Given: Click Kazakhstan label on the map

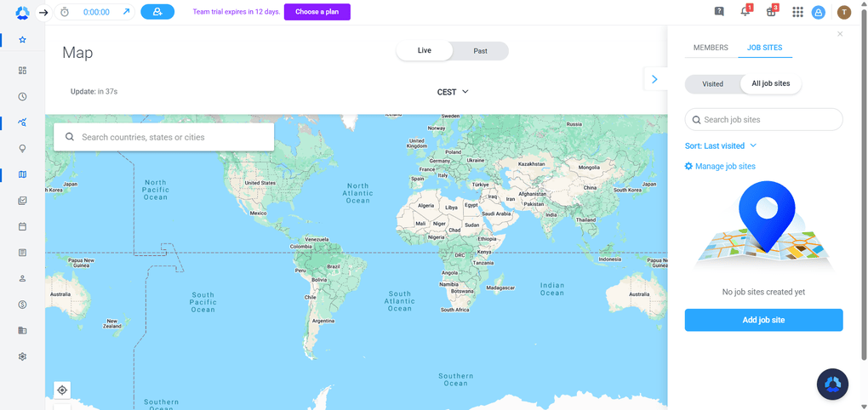Looking at the screenshot, I should coord(532,164).
